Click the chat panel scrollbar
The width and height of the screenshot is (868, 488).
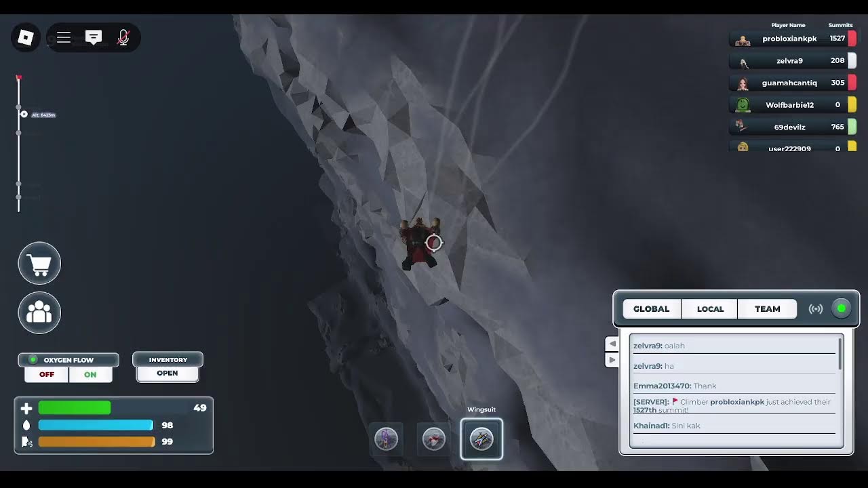pos(840,354)
